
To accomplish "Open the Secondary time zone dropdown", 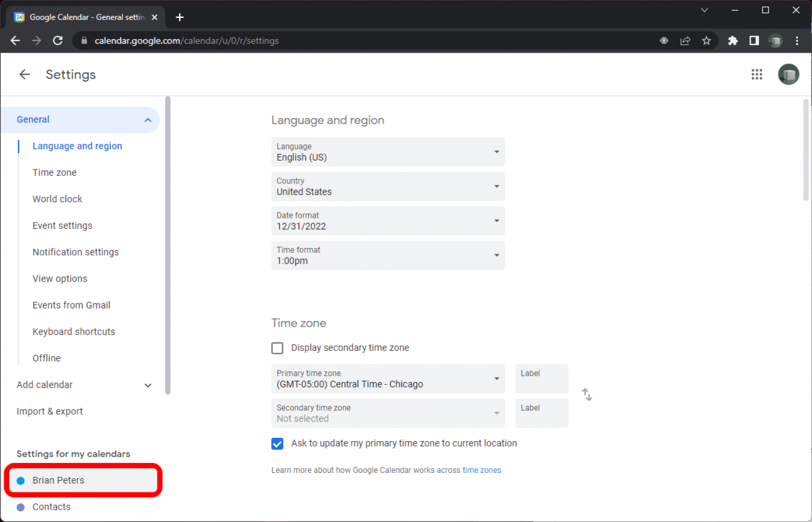I will coord(388,413).
